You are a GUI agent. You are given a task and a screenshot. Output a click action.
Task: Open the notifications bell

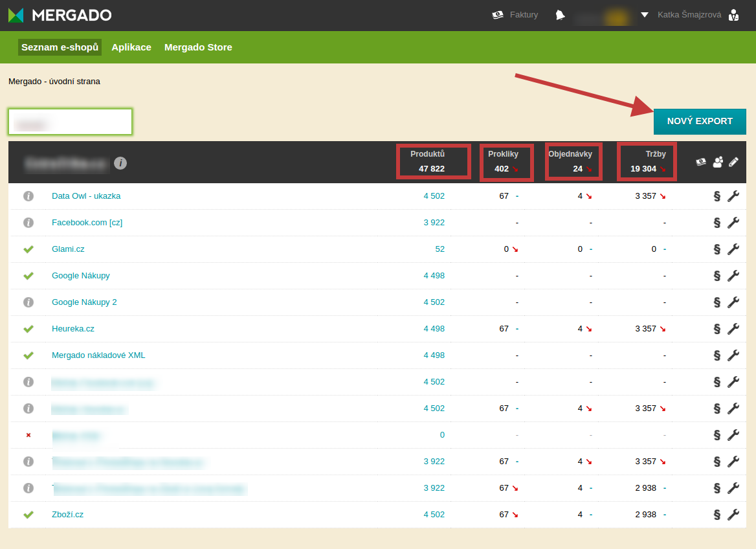[x=560, y=15]
